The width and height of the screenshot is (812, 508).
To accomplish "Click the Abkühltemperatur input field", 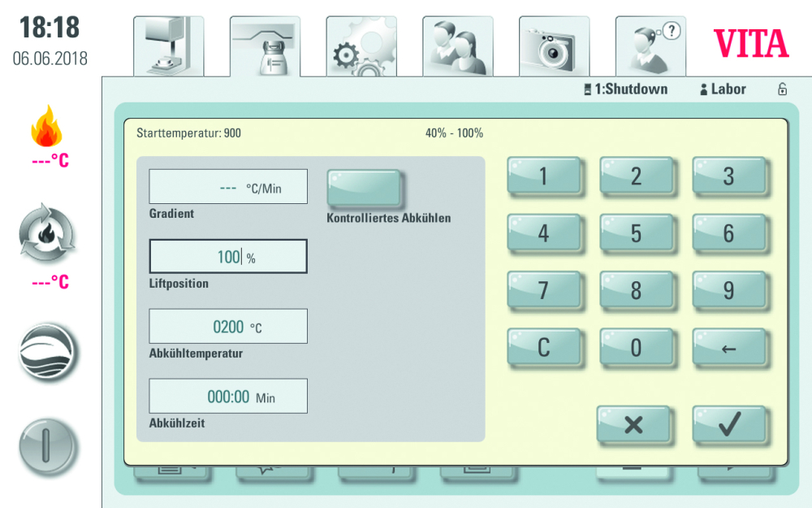I will pyautogui.click(x=228, y=327).
